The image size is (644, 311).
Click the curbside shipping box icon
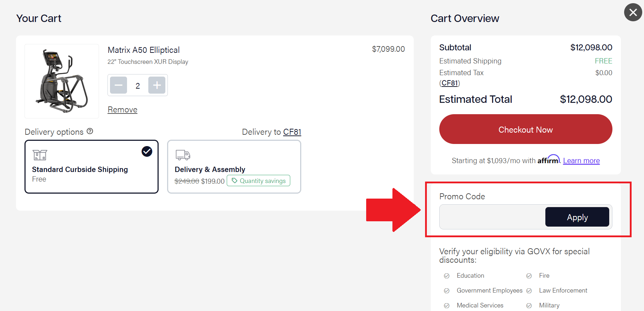tap(40, 155)
